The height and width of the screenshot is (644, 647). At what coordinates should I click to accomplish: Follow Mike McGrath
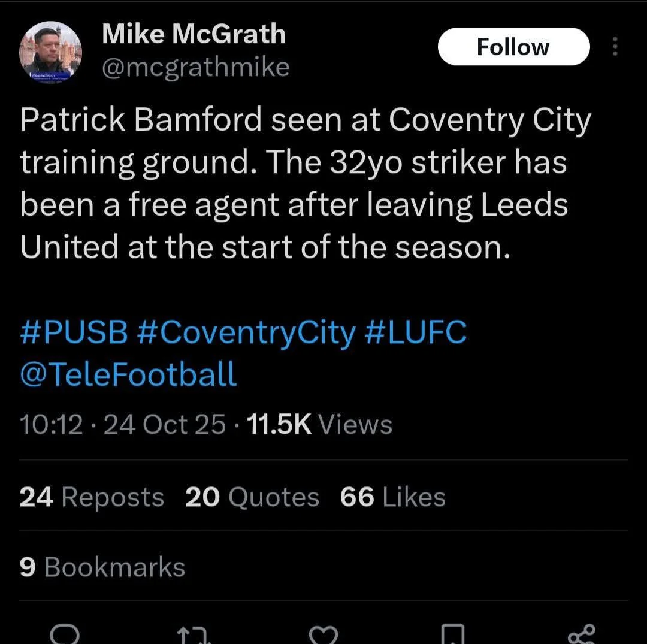coord(513,47)
